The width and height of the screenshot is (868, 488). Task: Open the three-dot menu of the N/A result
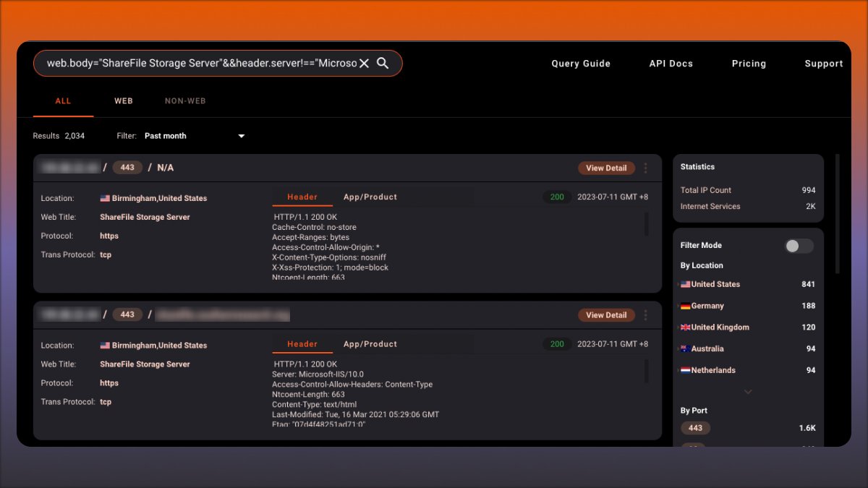[x=646, y=168]
